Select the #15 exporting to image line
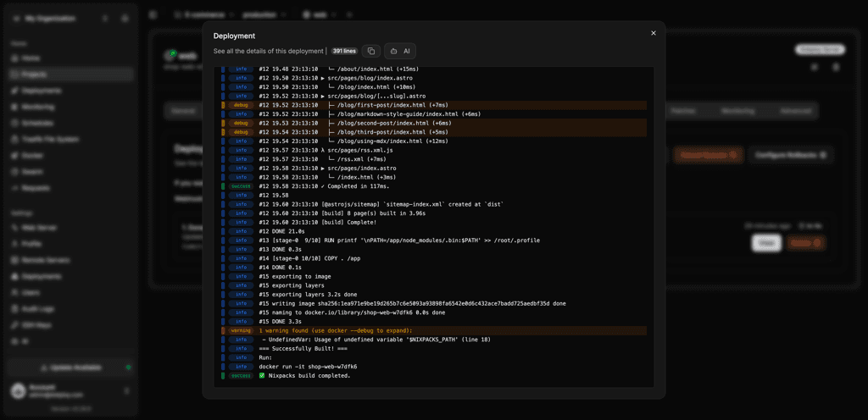This screenshot has height=420, width=868. tap(295, 276)
